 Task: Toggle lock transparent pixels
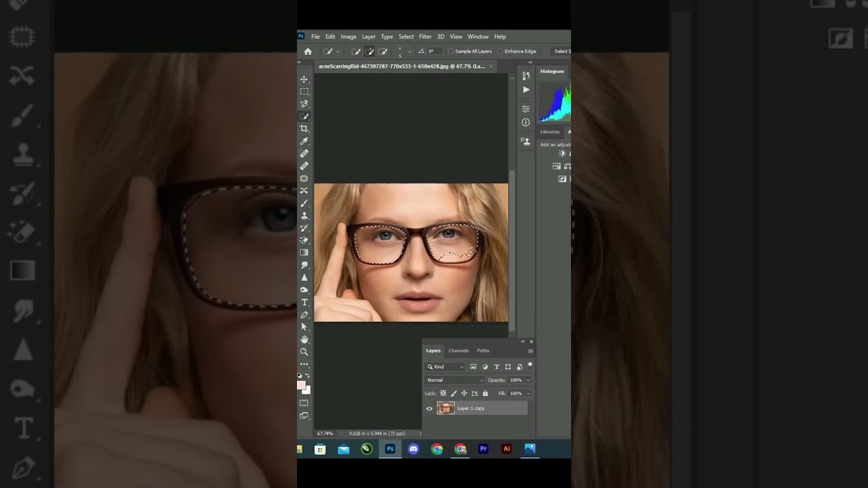(443, 393)
